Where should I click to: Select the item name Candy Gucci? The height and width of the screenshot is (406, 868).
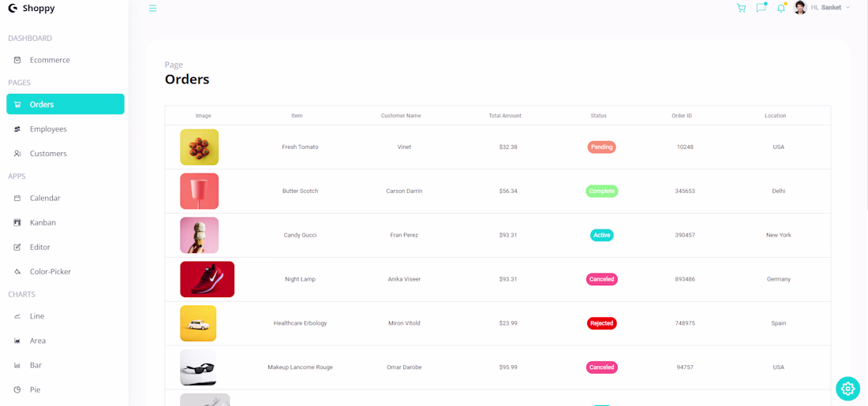coord(300,235)
